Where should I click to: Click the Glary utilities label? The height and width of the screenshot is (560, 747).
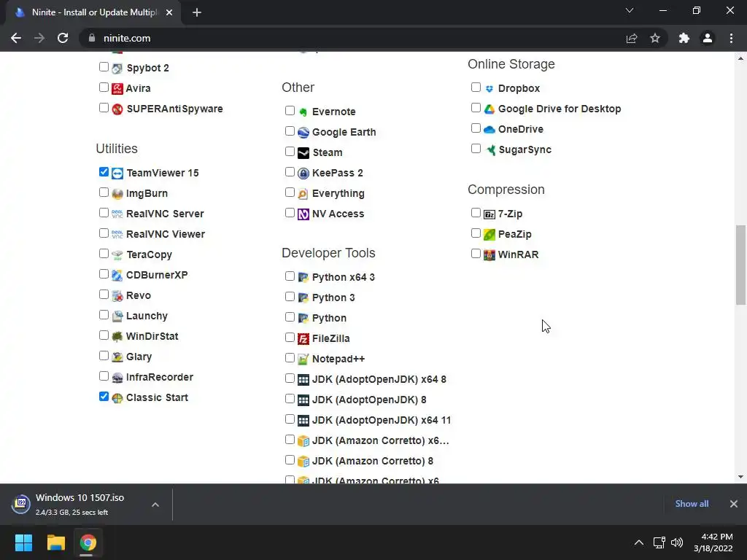pos(139,357)
